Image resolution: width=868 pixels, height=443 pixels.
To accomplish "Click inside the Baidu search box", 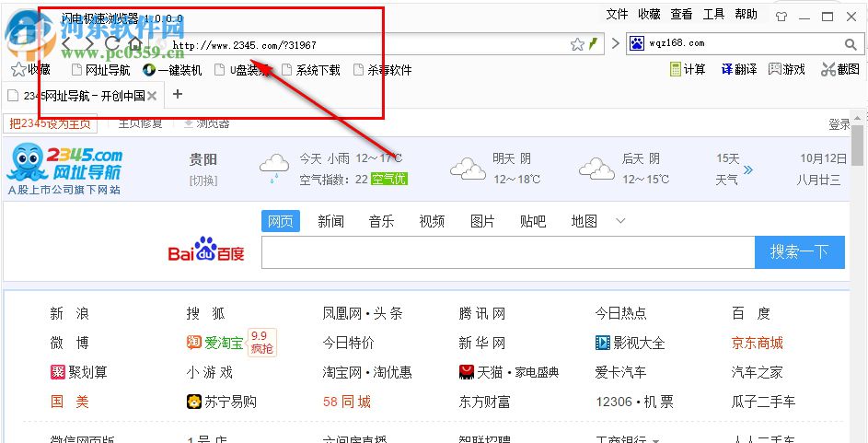I will tap(508, 252).
